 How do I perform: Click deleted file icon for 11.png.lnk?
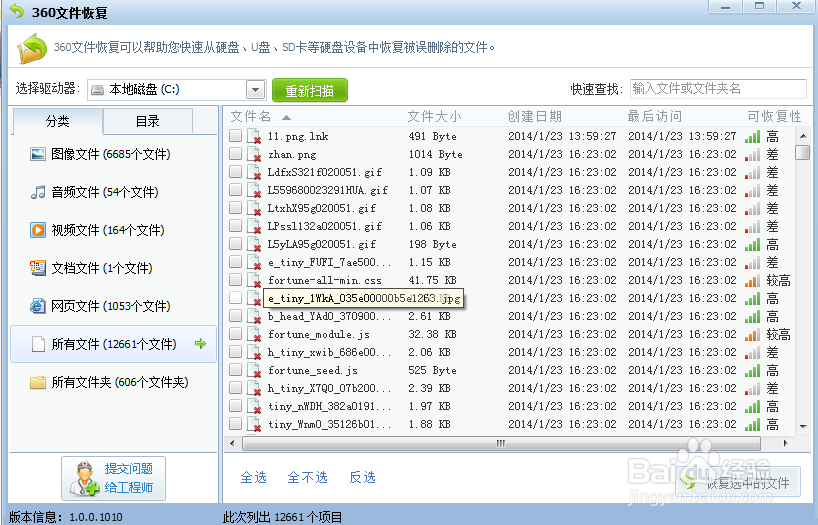(x=254, y=136)
